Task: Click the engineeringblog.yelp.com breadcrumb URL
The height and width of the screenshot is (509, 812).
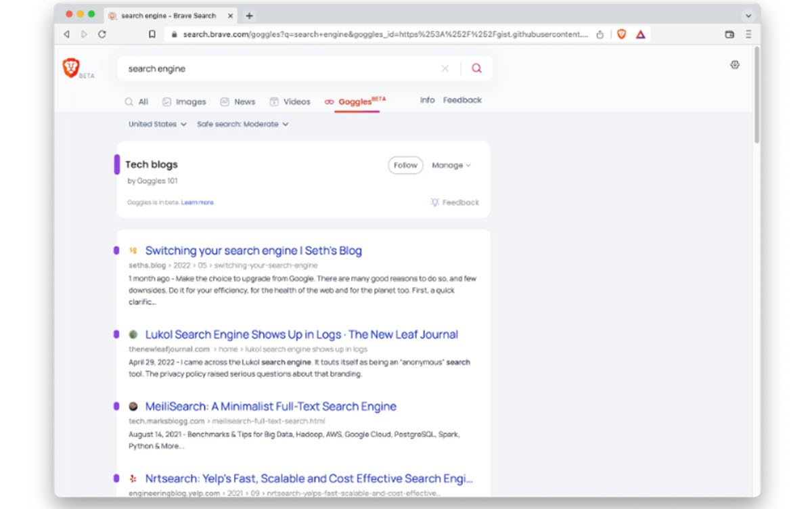Action: pyautogui.click(x=284, y=493)
